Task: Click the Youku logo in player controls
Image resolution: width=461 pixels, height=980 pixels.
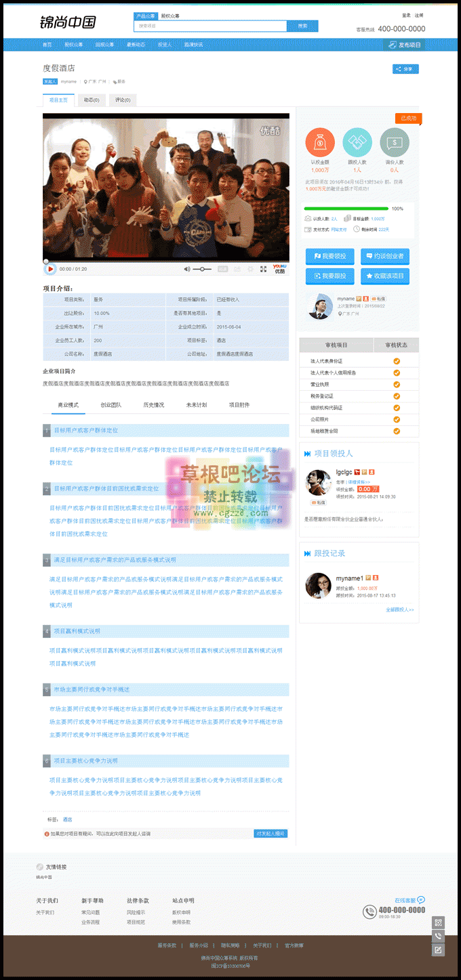Action: tap(279, 268)
